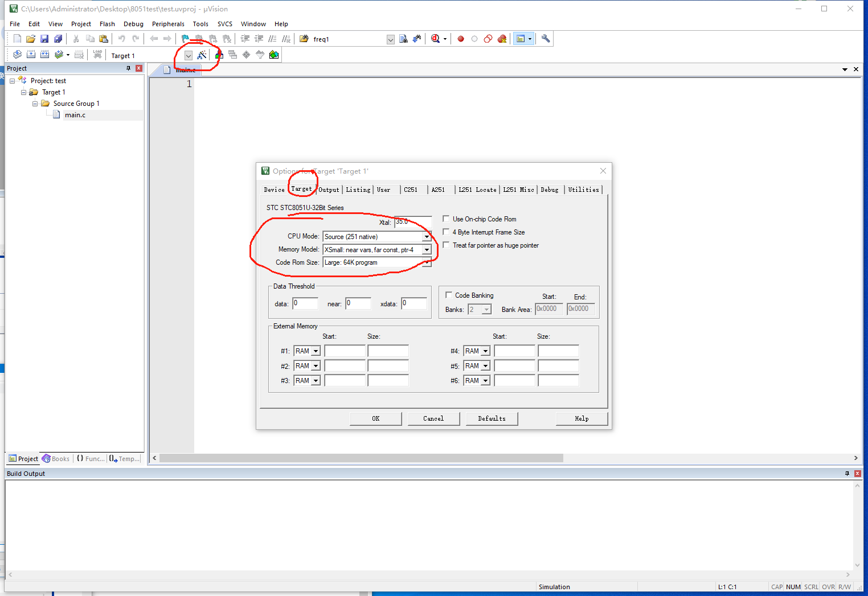Viewport: 868px width, 596px height.
Task: Enable 4 Byte Interrupt Frame Size checkbox
Action: coord(447,232)
